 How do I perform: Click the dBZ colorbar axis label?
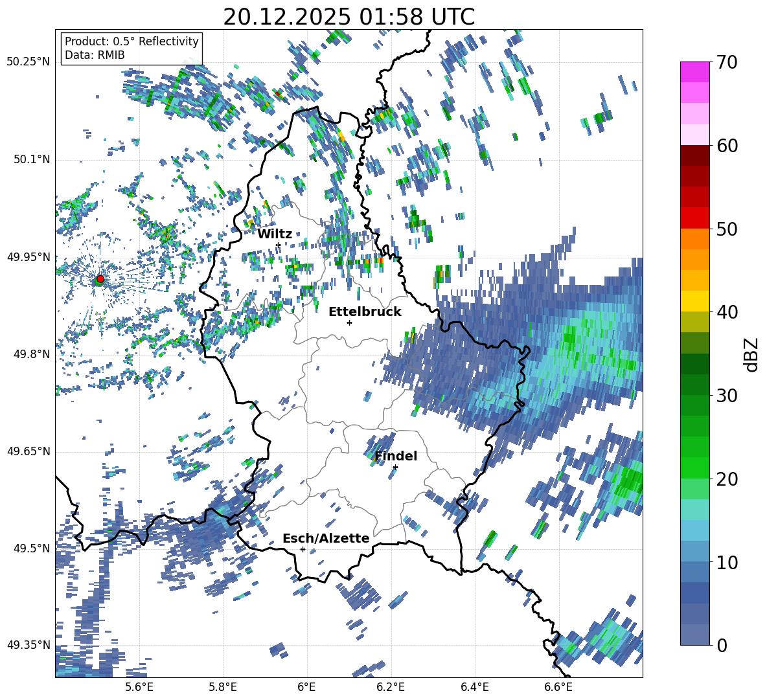click(752, 354)
